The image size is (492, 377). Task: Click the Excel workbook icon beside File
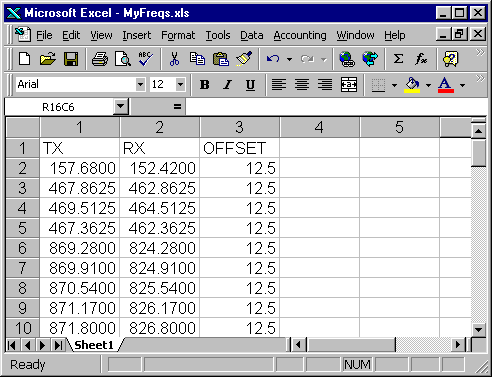pos(23,35)
